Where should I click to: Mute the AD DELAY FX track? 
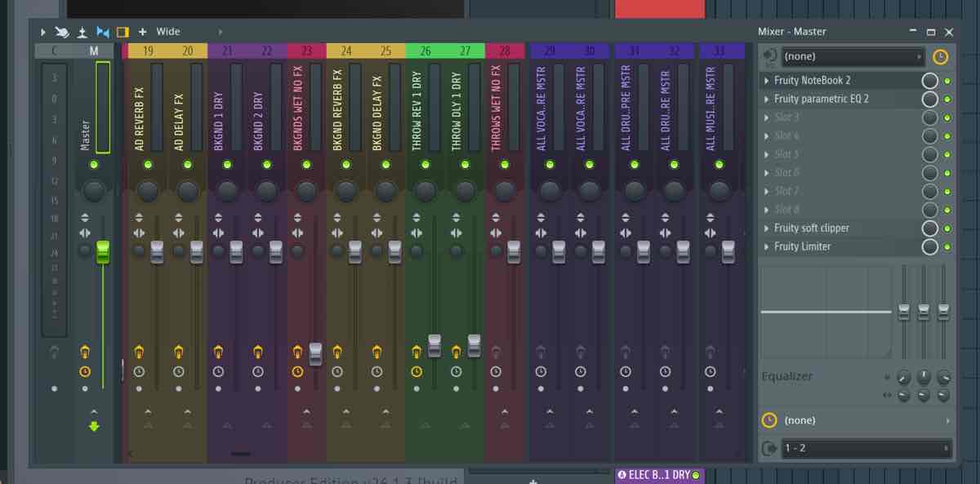(188, 165)
